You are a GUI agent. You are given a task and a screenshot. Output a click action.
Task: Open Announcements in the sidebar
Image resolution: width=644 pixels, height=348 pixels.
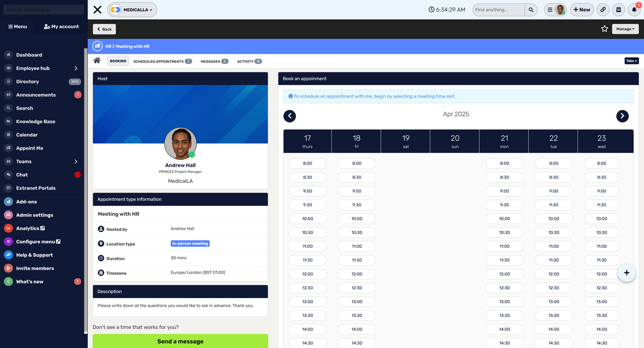(36, 95)
